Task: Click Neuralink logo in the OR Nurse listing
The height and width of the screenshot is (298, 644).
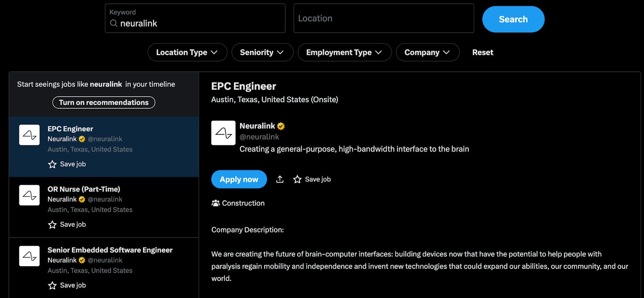Action: 29,195
